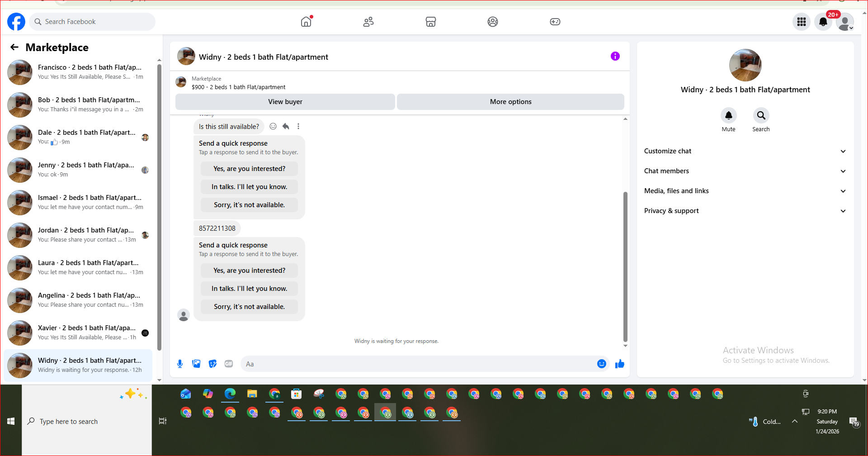The width and height of the screenshot is (868, 456).
Task: Click the Search Facebook field
Action: coord(92,22)
